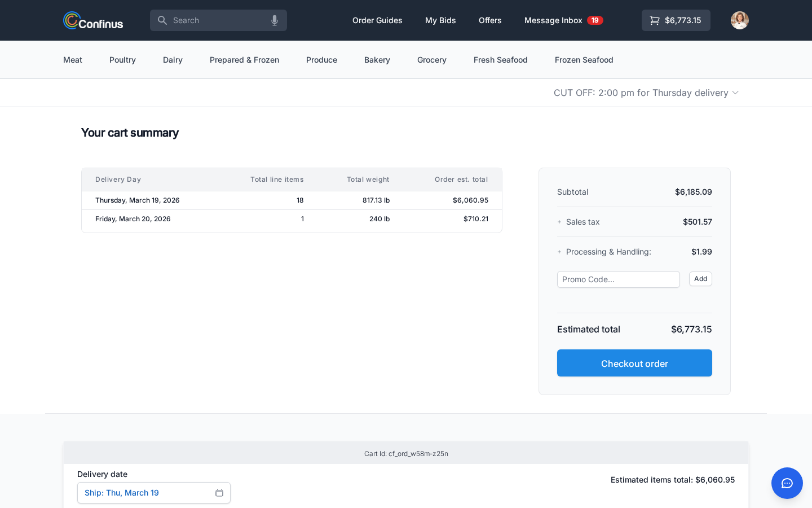Screen dimensions: 812x508
Task: Click inside the Promo Code field
Action: 618,279
